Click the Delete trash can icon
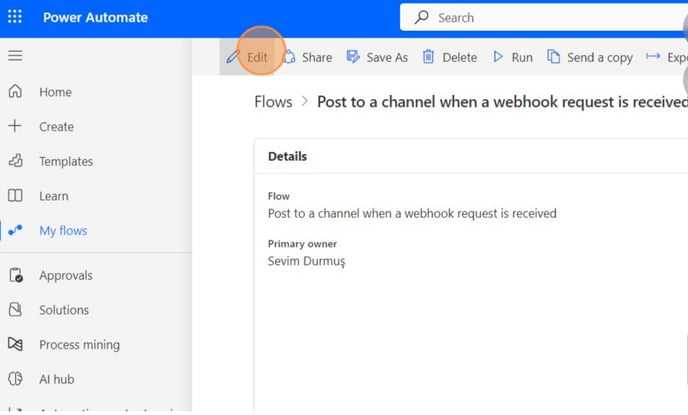The height and width of the screenshot is (415, 688). (x=428, y=57)
